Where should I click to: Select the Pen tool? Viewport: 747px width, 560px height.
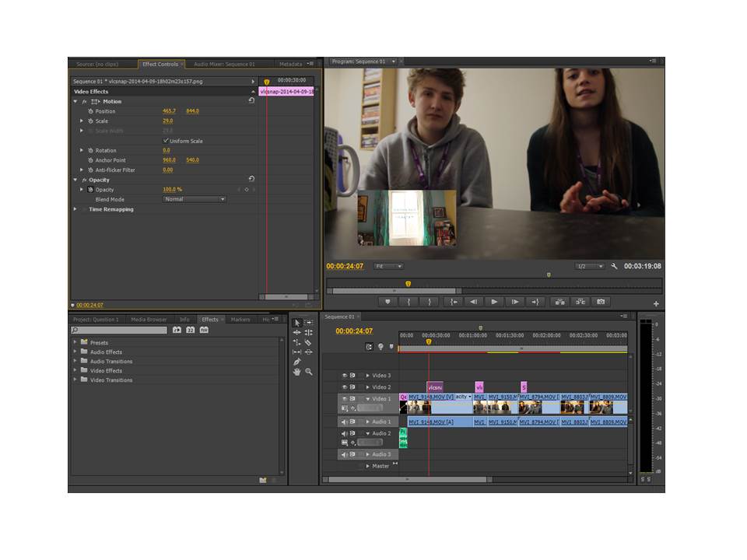(x=297, y=362)
